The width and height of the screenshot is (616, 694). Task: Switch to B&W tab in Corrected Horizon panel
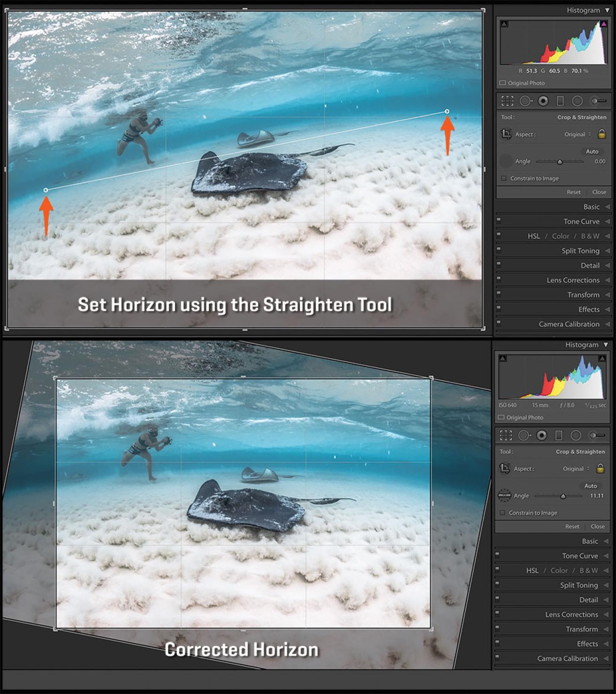[589, 570]
